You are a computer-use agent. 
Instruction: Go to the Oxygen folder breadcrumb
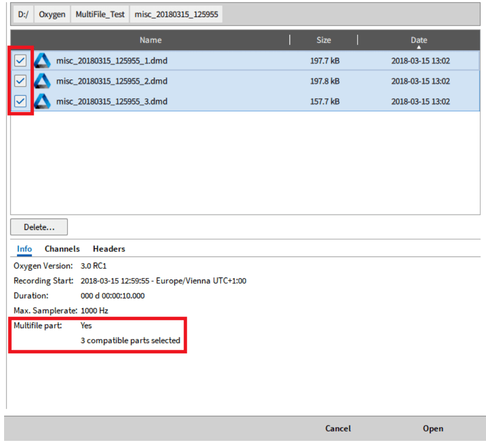[52, 14]
